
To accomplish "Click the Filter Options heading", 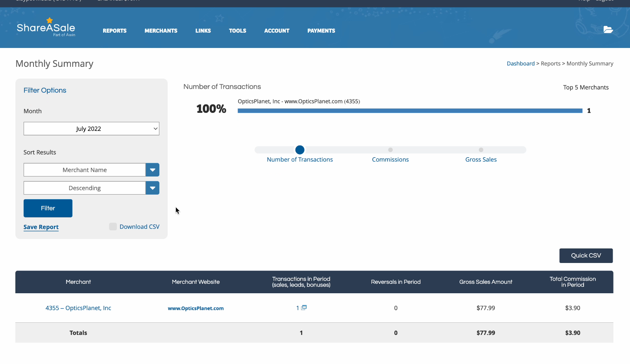I will (45, 90).
